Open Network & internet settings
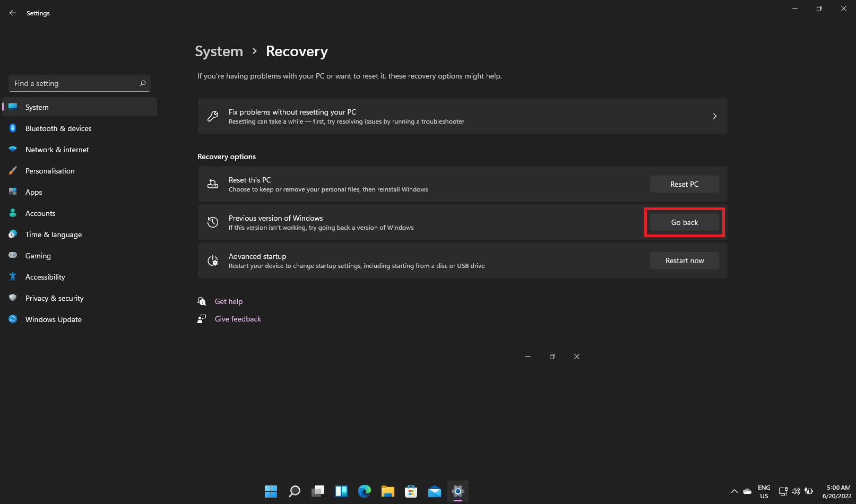The height and width of the screenshot is (504, 856). tap(80, 149)
